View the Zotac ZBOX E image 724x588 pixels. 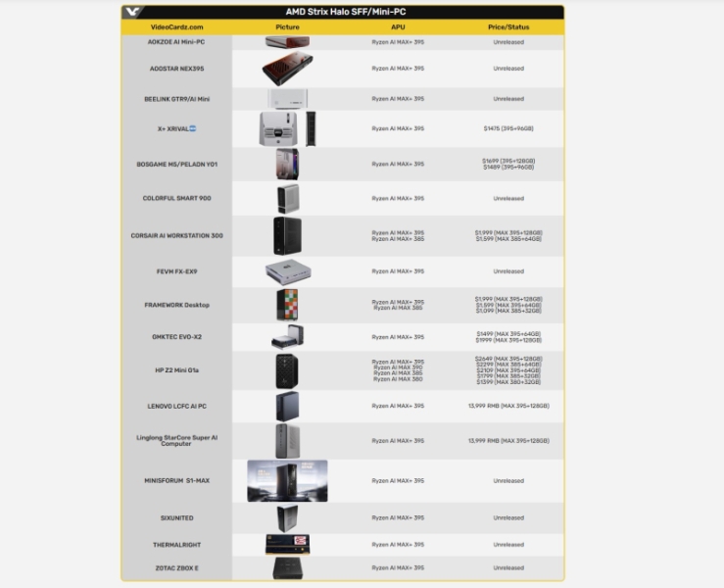[x=287, y=567]
